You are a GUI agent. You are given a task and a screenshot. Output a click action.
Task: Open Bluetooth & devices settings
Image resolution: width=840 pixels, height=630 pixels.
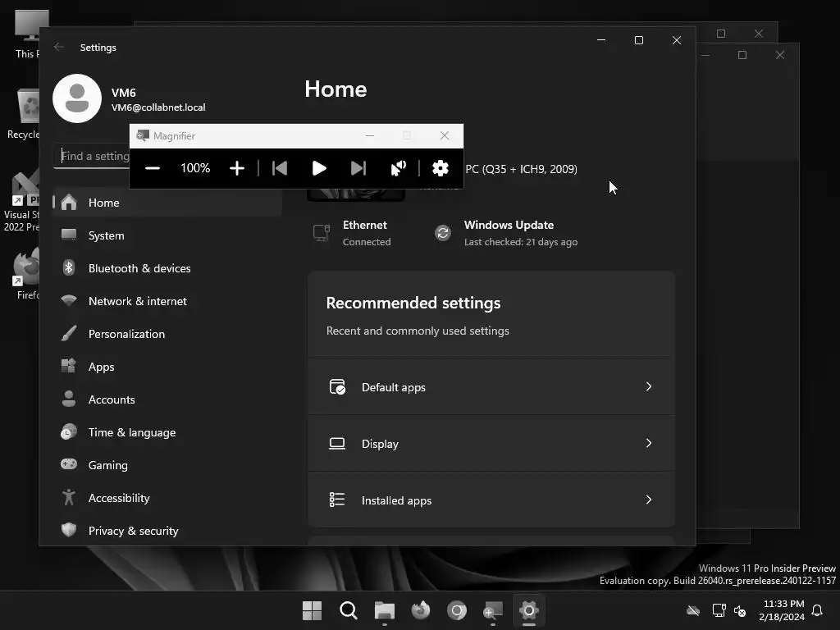(x=167, y=268)
